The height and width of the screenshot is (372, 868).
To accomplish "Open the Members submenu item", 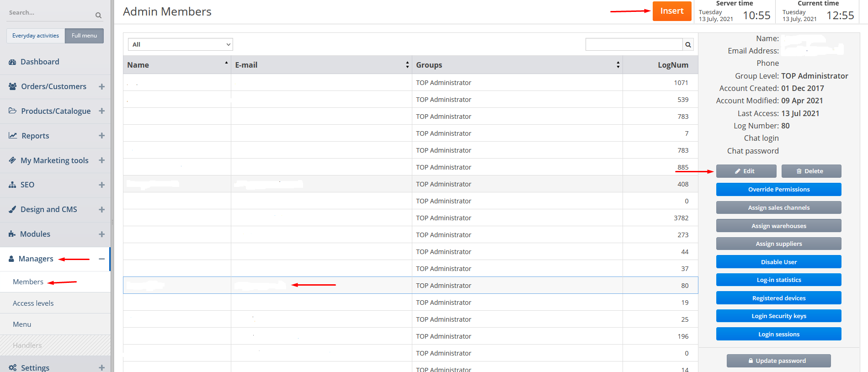I will (28, 282).
